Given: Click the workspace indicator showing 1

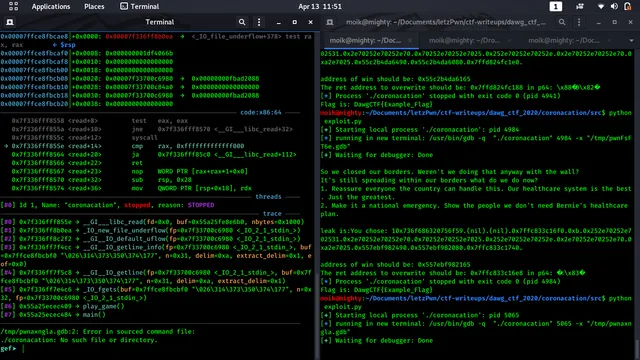Looking at the screenshot, I should pyautogui.click(x=556, y=7).
